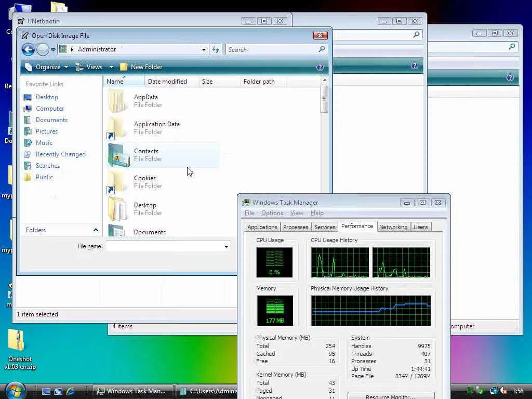Screen dimensions: 532x399
Task: Open Task Manager View menu
Action: (x=297, y=213)
